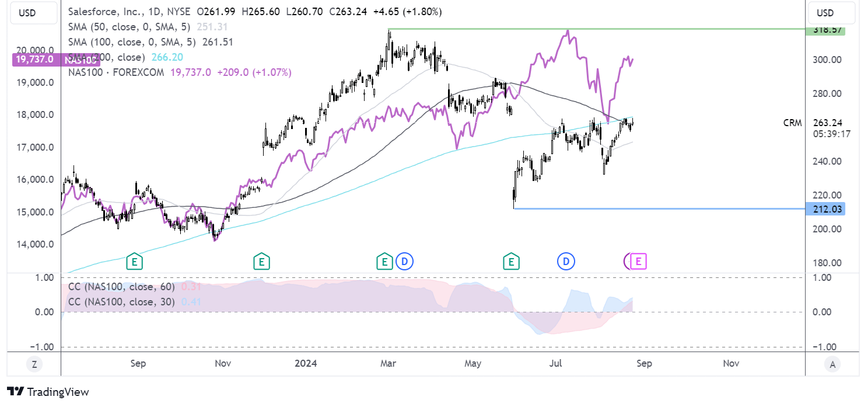Image resolution: width=868 pixels, height=407 pixels.
Task: Open the left USD currency selector
Action: click(34, 12)
